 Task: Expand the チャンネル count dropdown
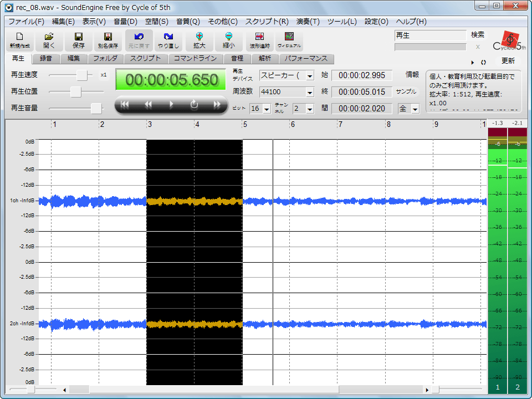tap(309, 109)
